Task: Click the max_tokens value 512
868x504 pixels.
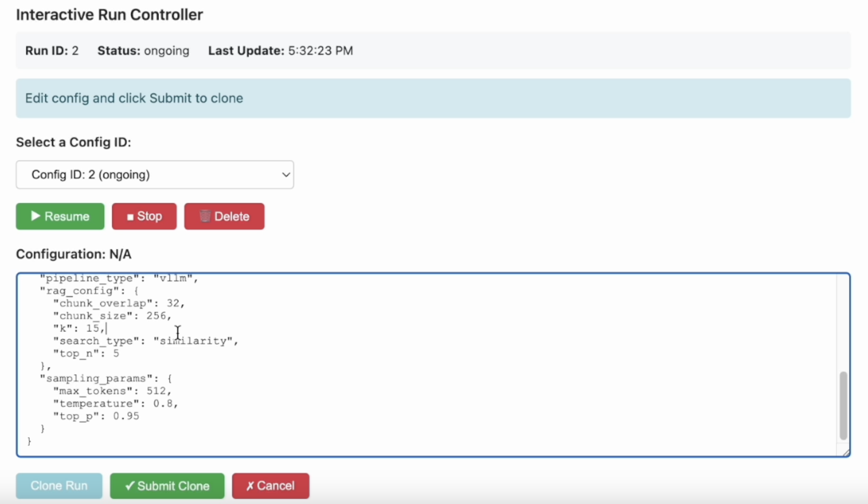Action: pos(156,391)
